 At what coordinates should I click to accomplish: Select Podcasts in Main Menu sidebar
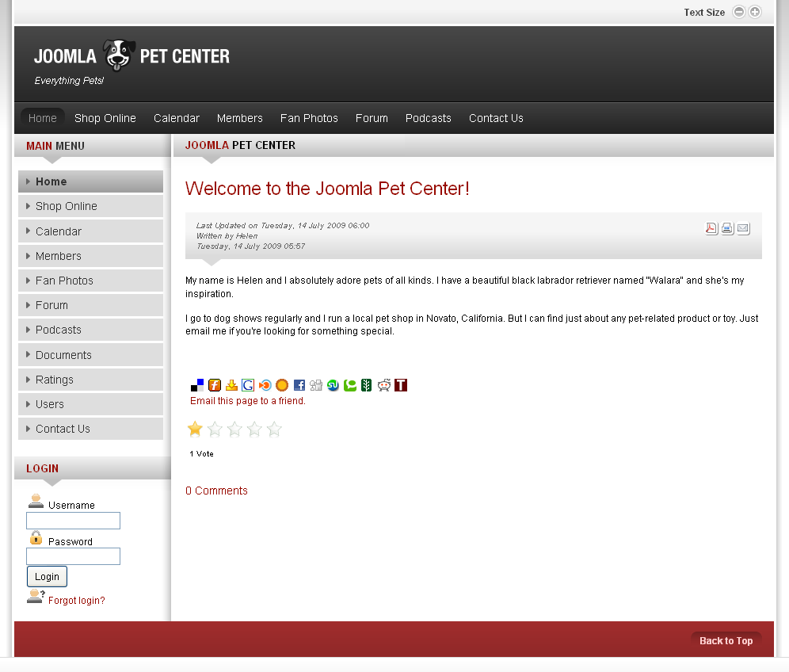point(90,330)
